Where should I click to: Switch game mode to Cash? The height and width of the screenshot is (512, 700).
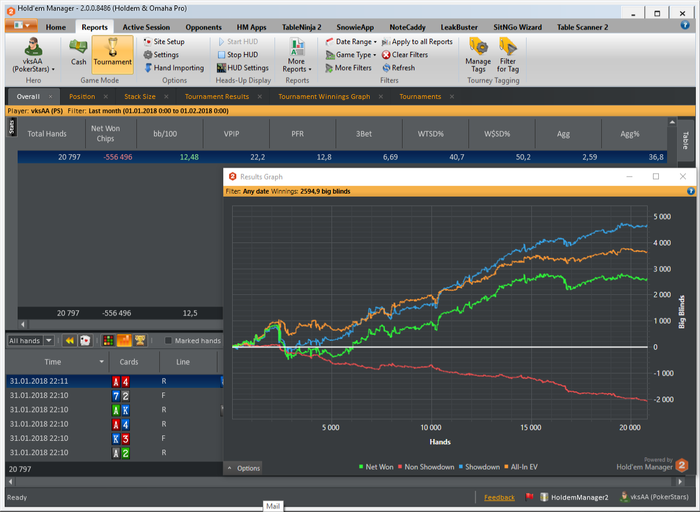(x=78, y=53)
